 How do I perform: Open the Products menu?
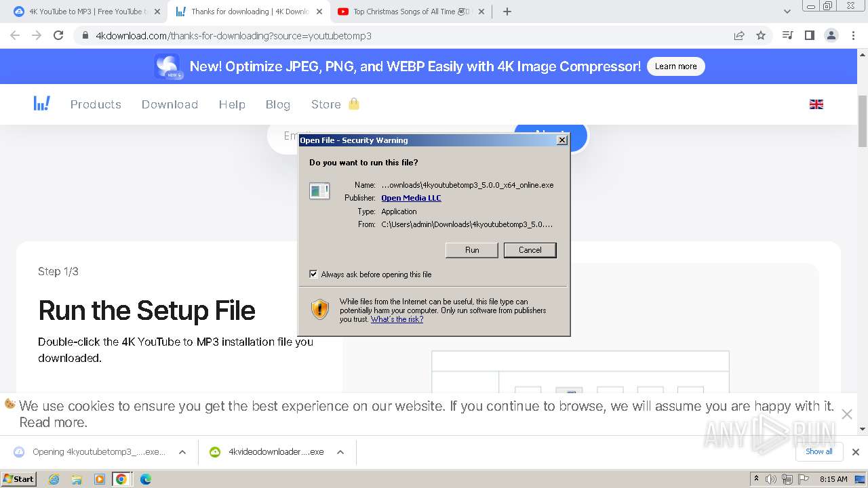point(96,104)
